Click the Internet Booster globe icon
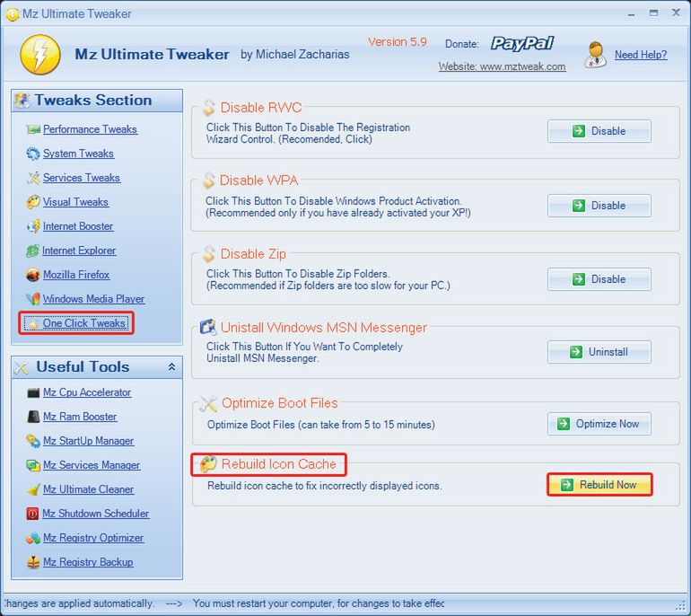 (x=33, y=226)
